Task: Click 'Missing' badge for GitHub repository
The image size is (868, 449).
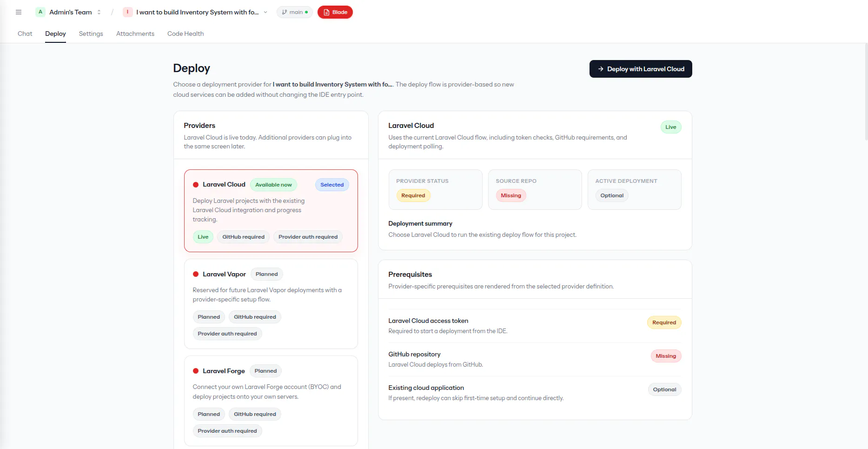Action: pyautogui.click(x=666, y=356)
